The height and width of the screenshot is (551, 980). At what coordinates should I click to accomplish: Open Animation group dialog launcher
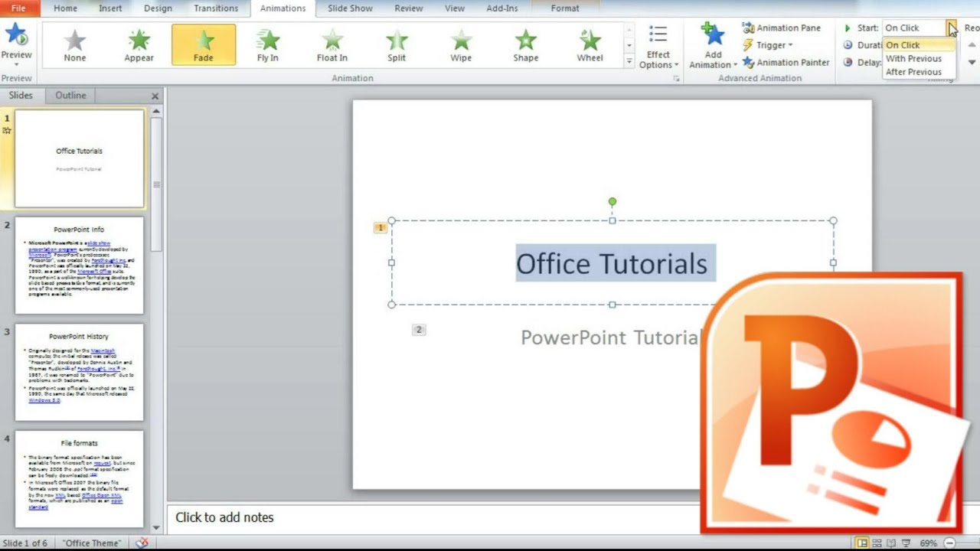[676, 79]
